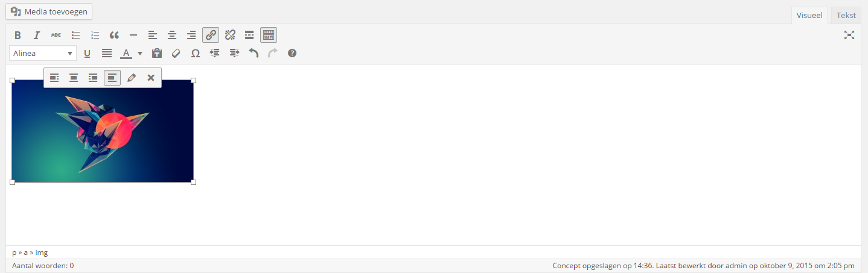Toggle the toolbar kitchen sink button
The height and width of the screenshot is (273, 868).
269,35
